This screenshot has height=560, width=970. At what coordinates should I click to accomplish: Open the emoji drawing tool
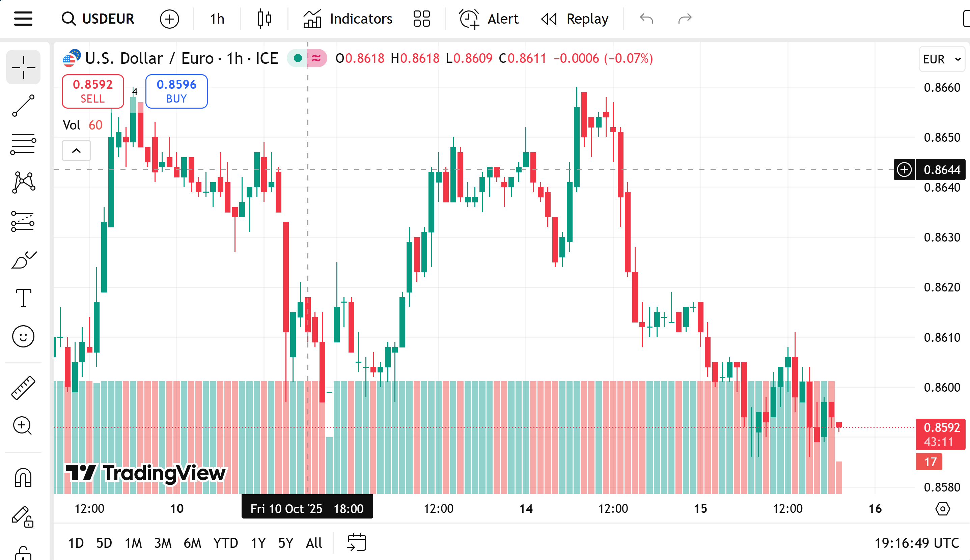click(23, 336)
